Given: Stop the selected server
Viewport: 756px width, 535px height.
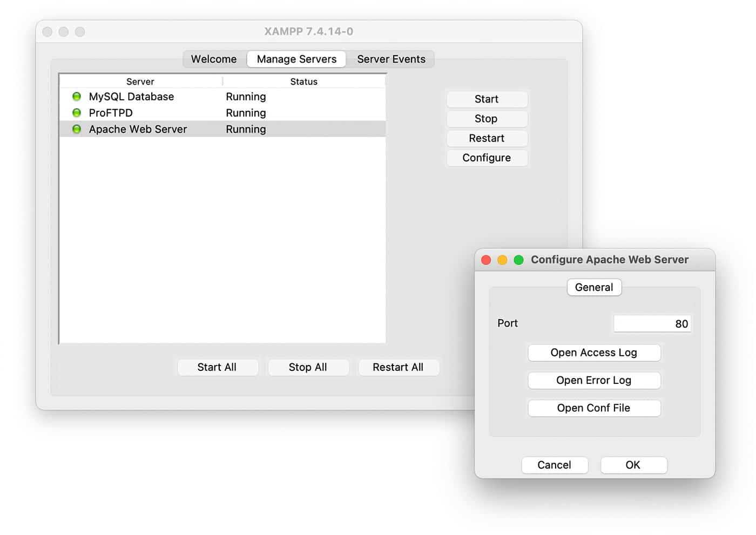Looking at the screenshot, I should (x=487, y=119).
